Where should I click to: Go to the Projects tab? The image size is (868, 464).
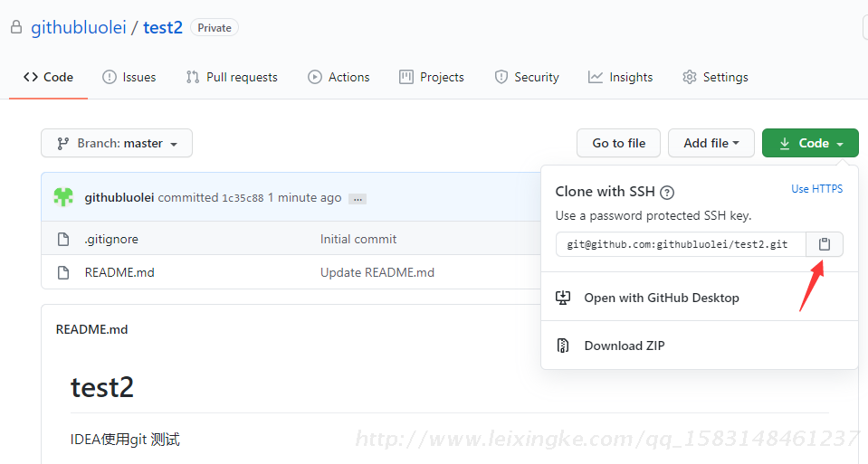coord(431,77)
